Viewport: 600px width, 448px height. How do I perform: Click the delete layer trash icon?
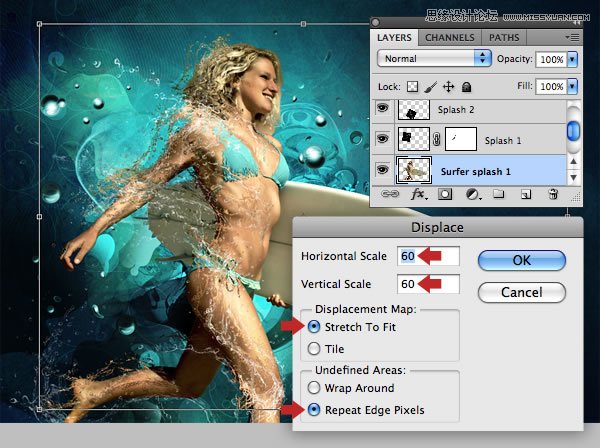coord(553,194)
